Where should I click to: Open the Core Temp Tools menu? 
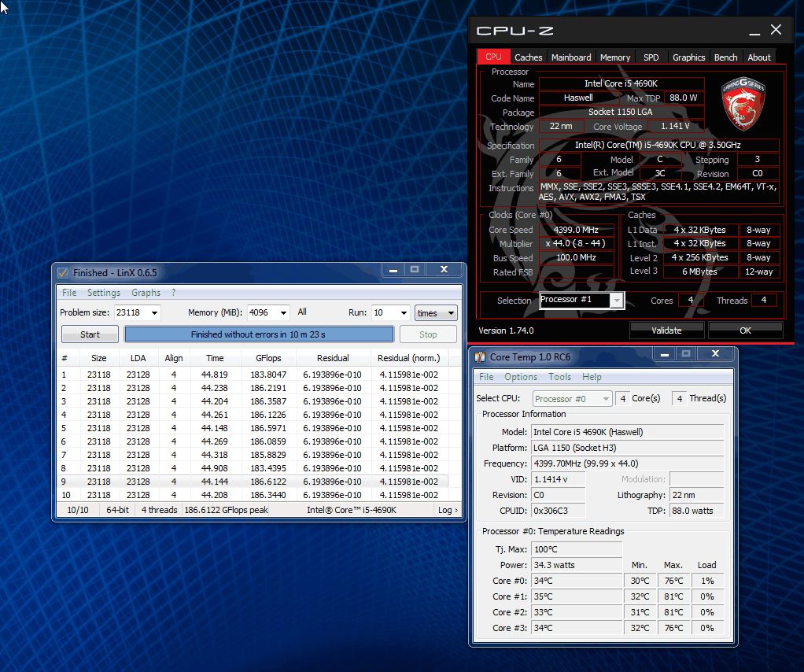[x=559, y=377]
